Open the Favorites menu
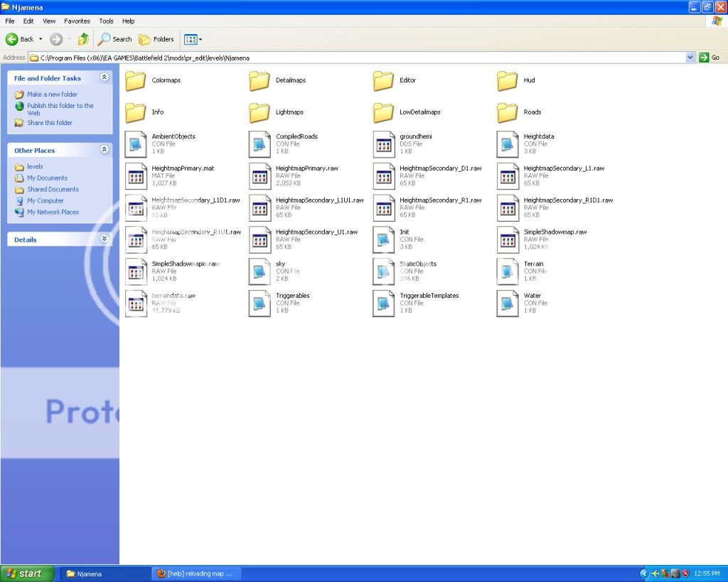The height and width of the screenshot is (582, 728). click(x=77, y=21)
